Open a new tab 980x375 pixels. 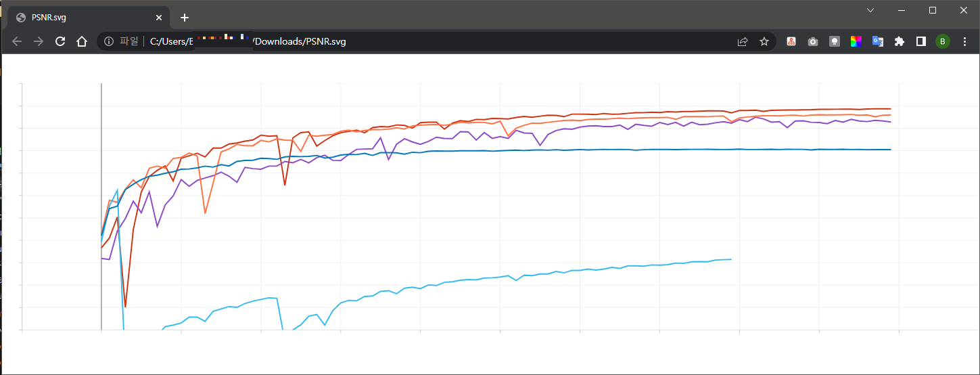pyautogui.click(x=185, y=18)
